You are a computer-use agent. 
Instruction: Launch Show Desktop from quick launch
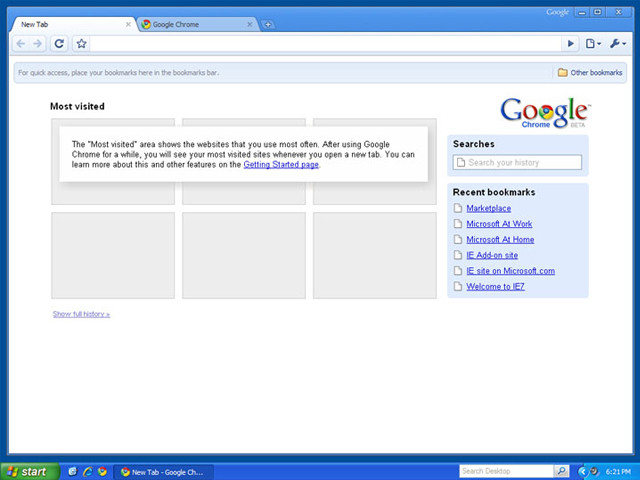(x=72, y=472)
